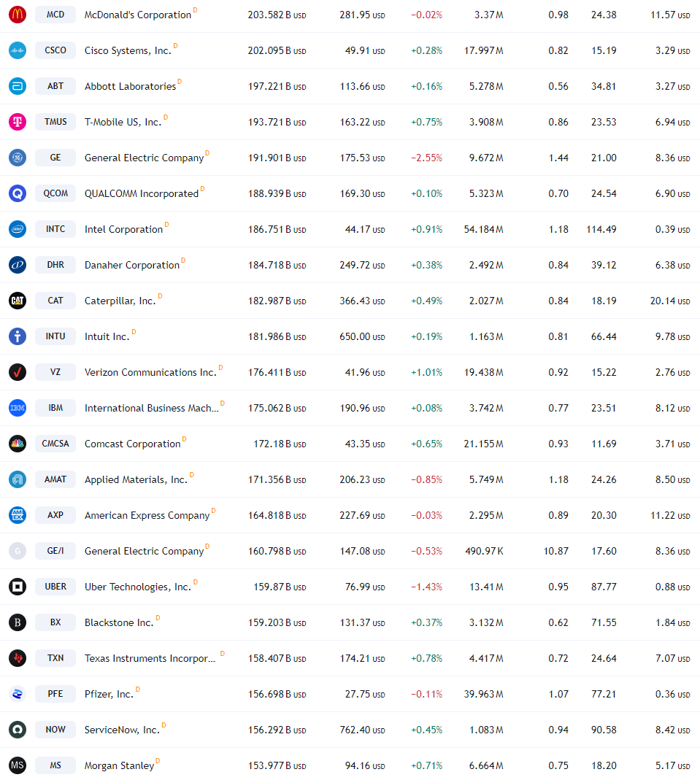Click the 10.87 relative volume value
This screenshot has height=780, width=700.
click(x=555, y=551)
